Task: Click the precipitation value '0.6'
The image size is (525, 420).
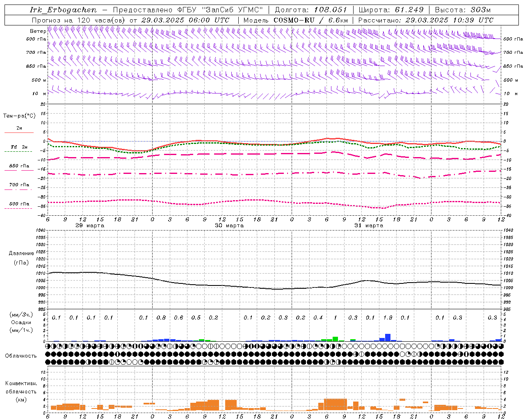Action: pos(178,317)
